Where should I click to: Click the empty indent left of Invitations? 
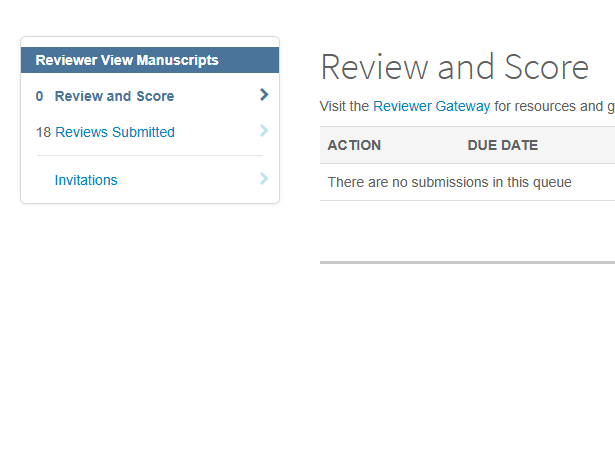tap(42, 180)
